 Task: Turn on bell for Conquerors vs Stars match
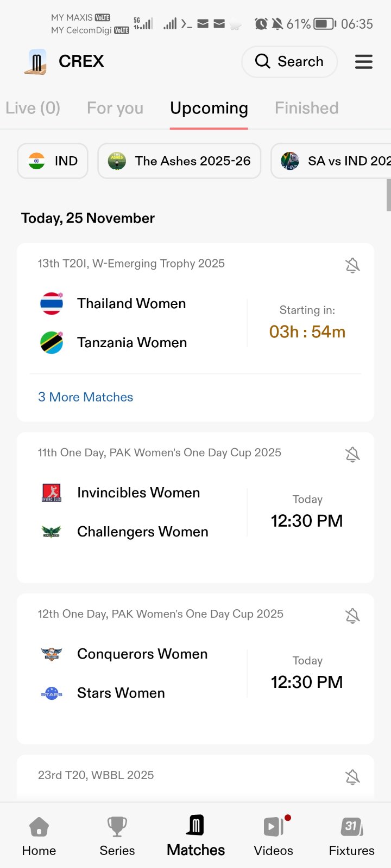(352, 616)
